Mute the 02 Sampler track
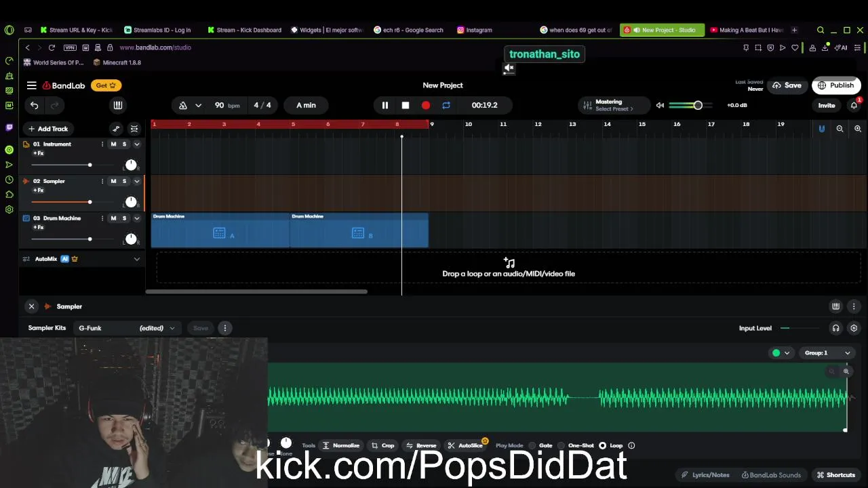Image resolution: width=868 pixels, height=488 pixels. tap(113, 181)
